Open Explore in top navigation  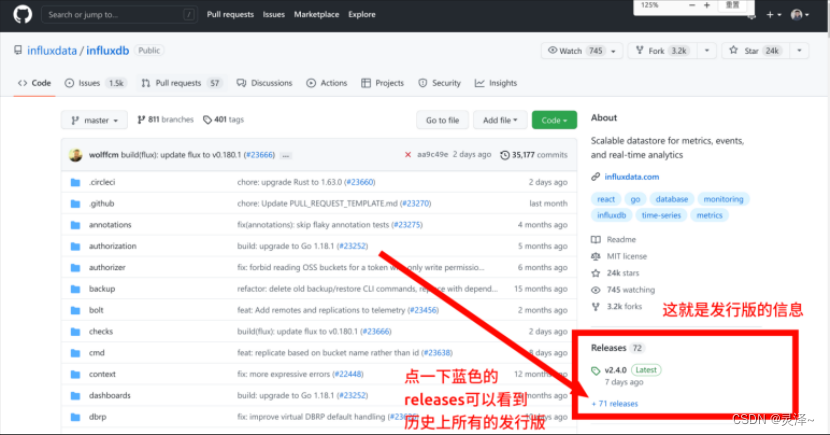pyautogui.click(x=362, y=14)
